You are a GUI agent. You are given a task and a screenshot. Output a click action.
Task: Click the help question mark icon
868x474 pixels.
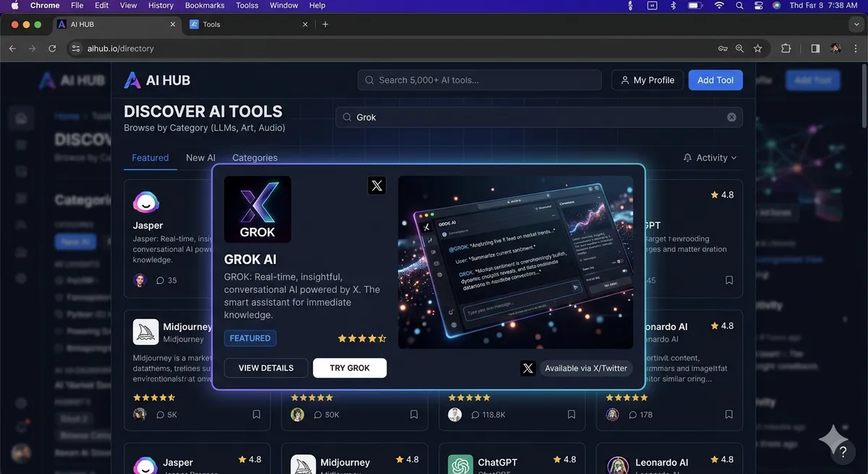[843, 452]
